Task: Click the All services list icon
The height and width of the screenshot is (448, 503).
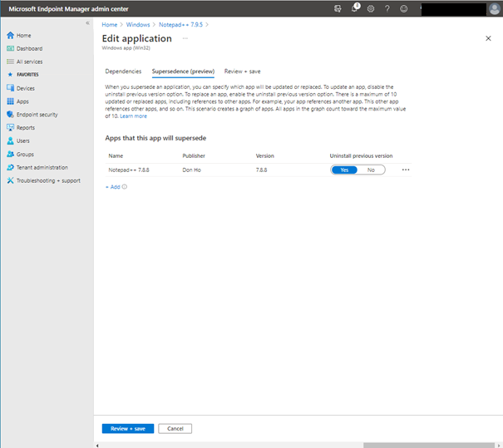Action: coord(10,62)
